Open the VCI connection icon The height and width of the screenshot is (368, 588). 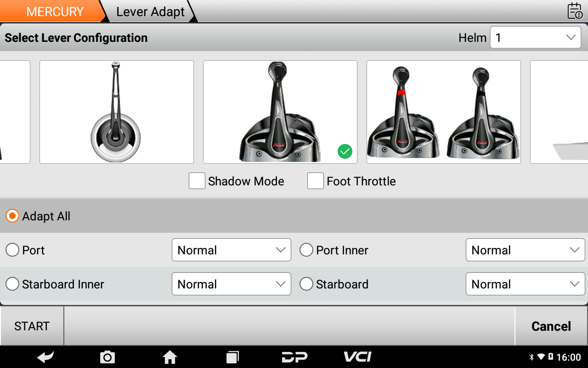click(357, 357)
